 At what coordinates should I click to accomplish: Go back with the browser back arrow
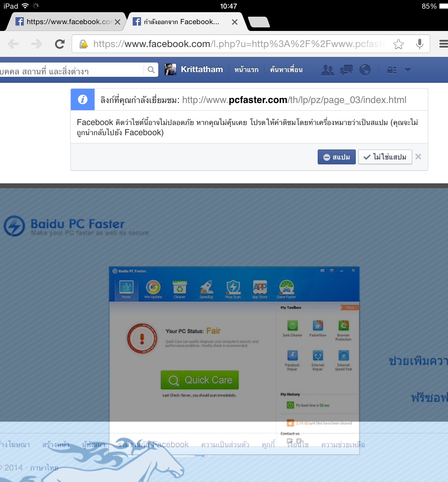(13, 44)
